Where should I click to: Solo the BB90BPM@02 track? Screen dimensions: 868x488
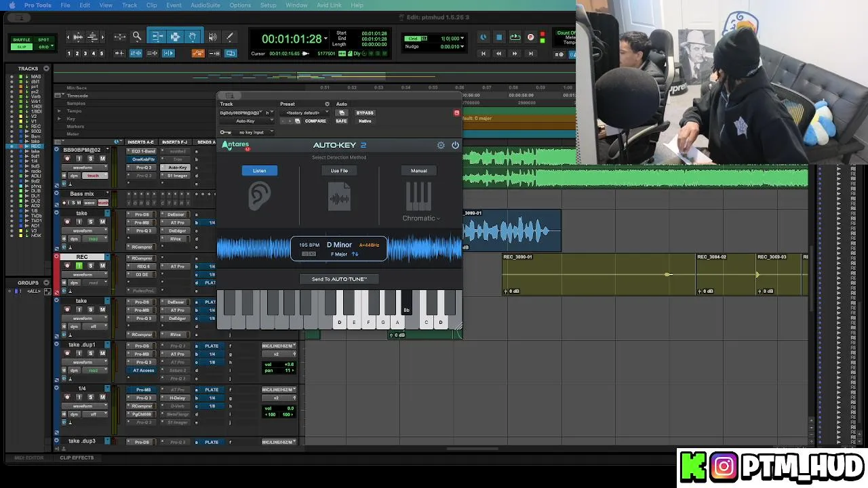pyautogui.click(x=91, y=159)
